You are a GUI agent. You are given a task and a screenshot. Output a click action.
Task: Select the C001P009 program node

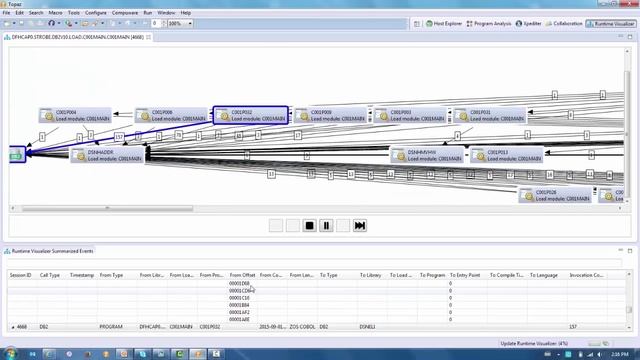pyautogui.click(x=330, y=115)
